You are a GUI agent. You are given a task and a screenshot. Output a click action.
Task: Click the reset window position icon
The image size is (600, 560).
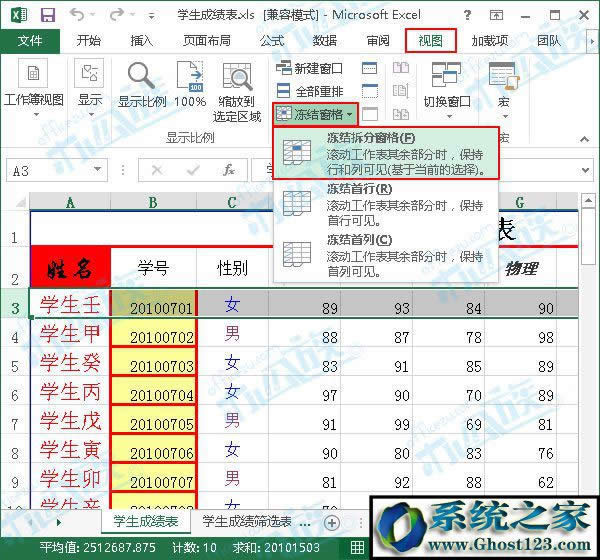point(401,114)
